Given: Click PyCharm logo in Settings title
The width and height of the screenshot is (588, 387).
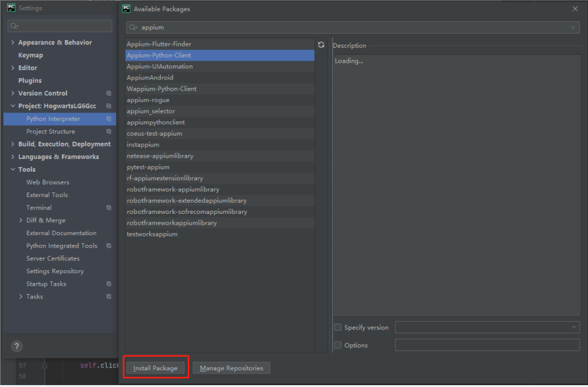Looking at the screenshot, I should [x=11, y=8].
